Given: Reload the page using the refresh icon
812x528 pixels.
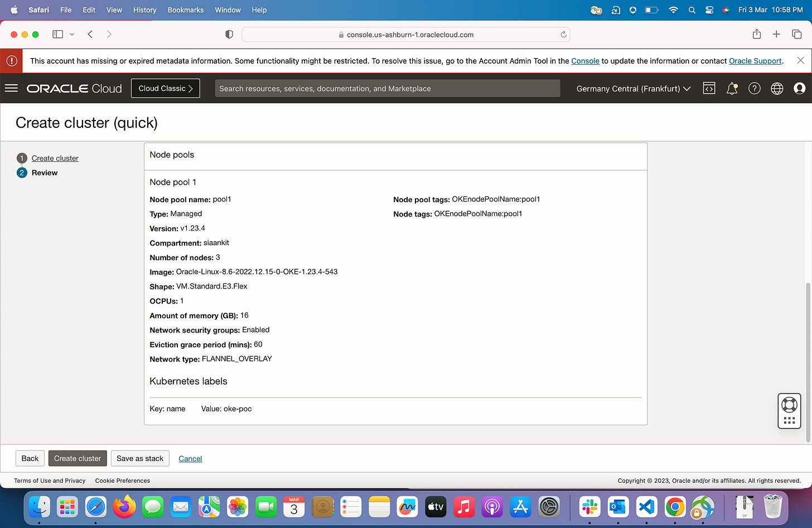Looking at the screenshot, I should coord(563,34).
